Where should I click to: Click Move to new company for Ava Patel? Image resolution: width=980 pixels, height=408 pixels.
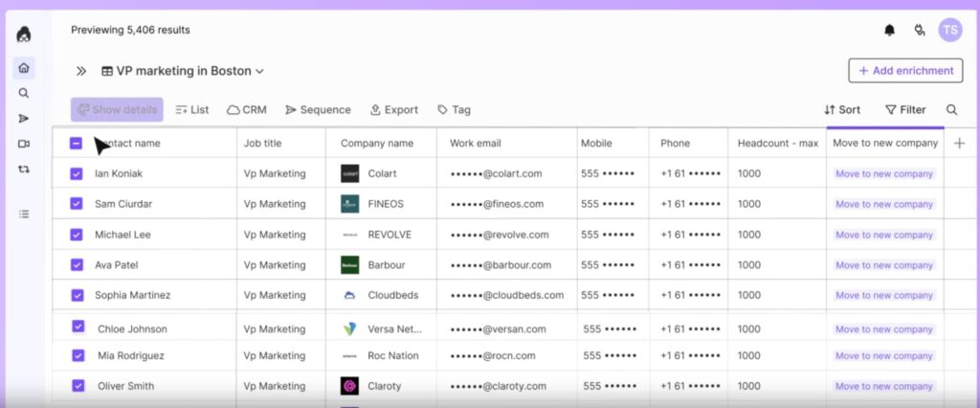pos(884,265)
